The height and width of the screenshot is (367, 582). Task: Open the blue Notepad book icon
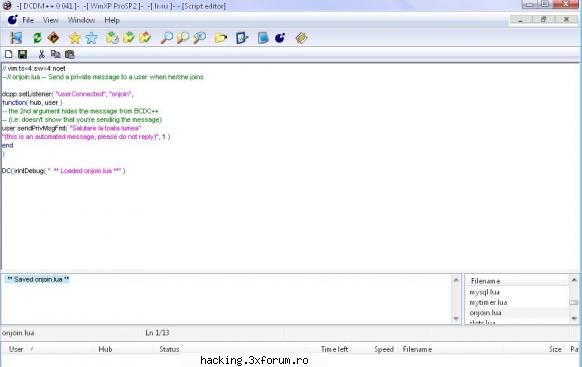tap(263, 38)
